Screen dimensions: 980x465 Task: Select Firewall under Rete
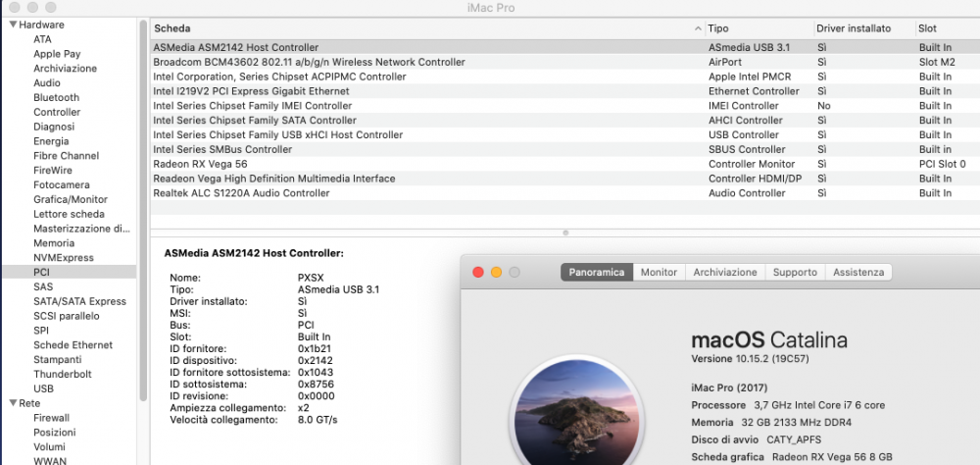click(51, 418)
